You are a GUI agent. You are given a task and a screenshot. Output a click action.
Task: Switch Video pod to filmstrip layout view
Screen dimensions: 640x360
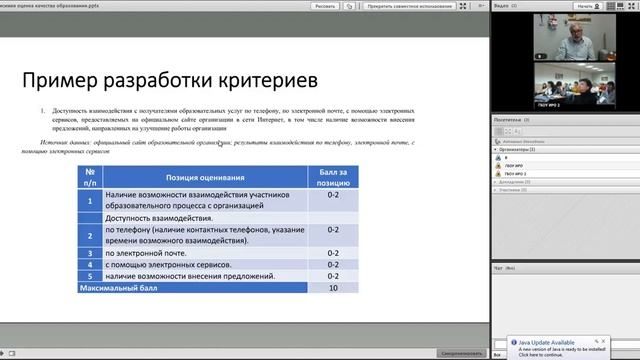[620, 6]
